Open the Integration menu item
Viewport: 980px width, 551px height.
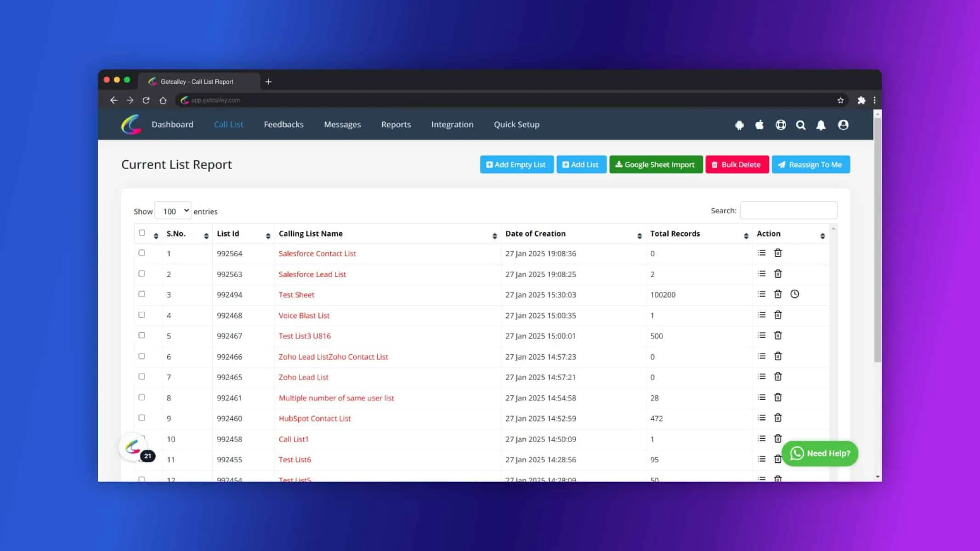452,124
